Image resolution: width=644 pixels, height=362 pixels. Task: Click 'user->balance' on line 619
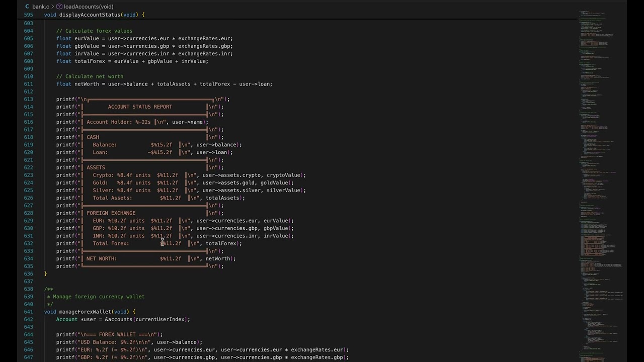(x=217, y=145)
